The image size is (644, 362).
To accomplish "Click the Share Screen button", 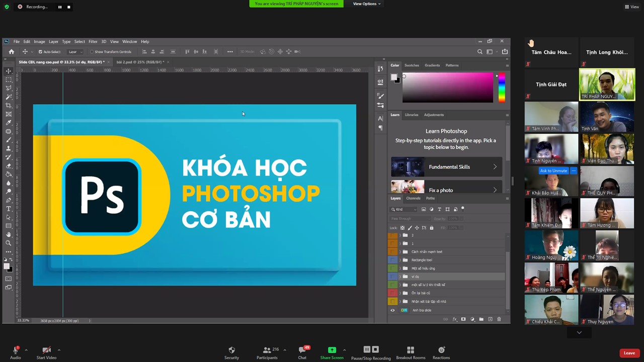I will coord(332,352).
